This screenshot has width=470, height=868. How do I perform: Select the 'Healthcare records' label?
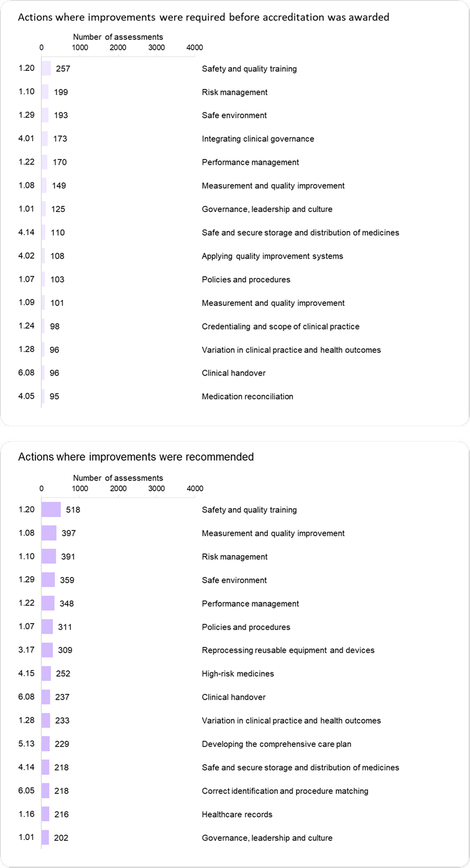[x=237, y=815]
